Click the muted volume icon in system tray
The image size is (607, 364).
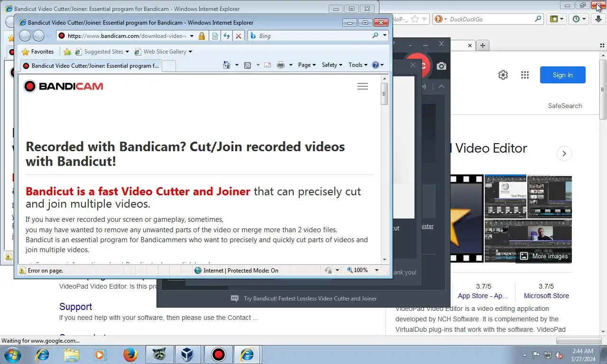pos(559,355)
